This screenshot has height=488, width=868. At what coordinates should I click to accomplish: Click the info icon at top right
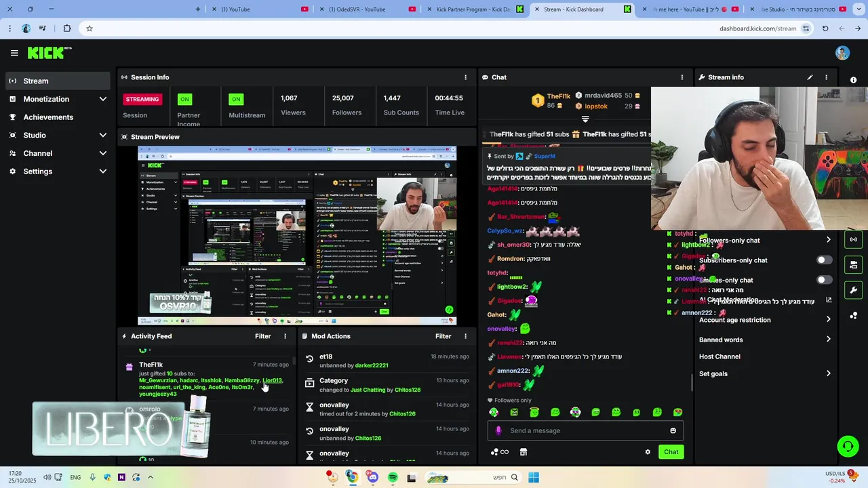853,80
